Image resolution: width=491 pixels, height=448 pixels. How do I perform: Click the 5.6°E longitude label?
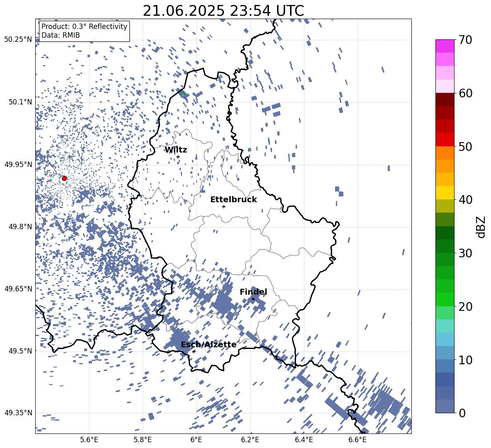tap(89, 440)
